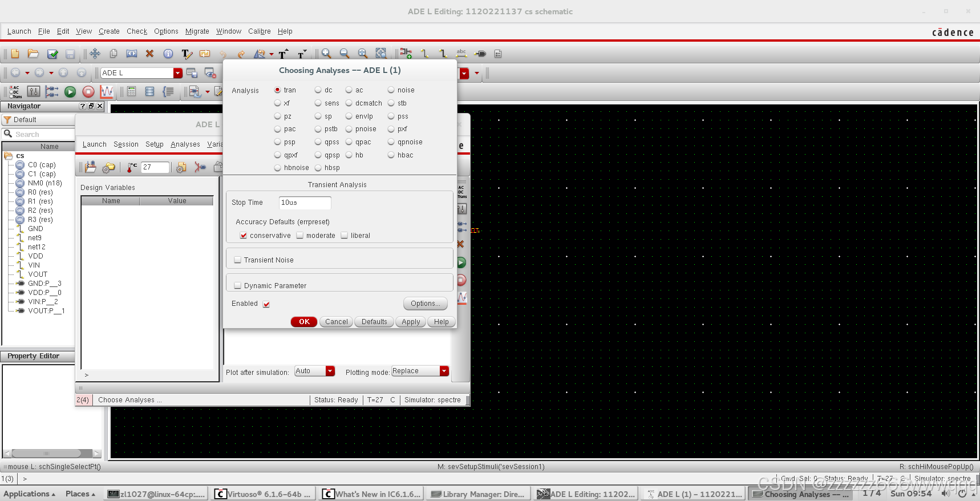980x501 pixels.
Task: Click the Cancel button in Choosing Analyses
Action: (x=337, y=322)
